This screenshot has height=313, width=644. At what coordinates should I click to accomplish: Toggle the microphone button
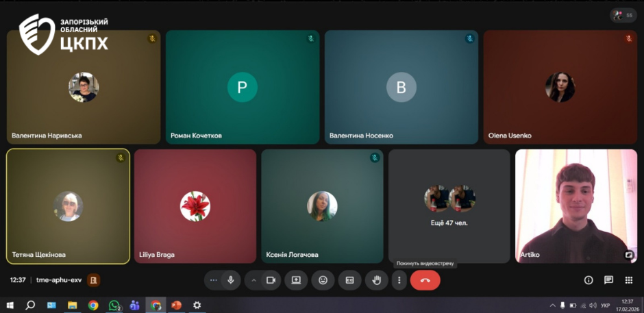coord(231,280)
